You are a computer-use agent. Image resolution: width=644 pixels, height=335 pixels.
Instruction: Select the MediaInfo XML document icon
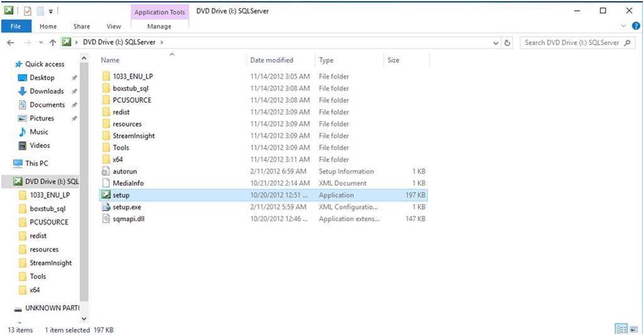click(106, 183)
